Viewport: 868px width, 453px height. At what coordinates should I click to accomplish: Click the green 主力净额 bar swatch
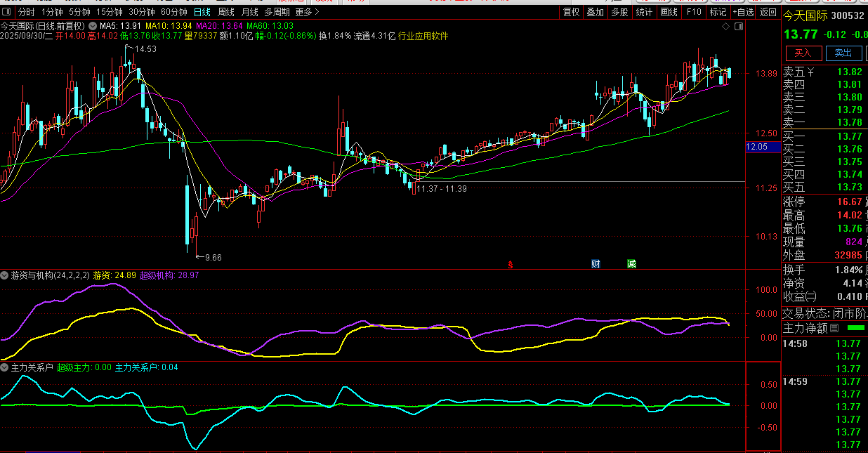[856, 328]
